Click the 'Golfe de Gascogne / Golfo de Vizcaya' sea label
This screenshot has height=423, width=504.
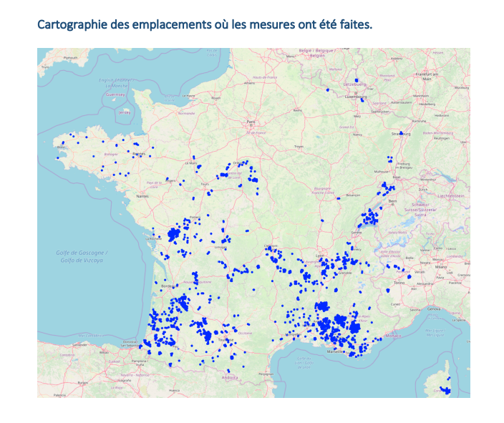click(x=82, y=256)
